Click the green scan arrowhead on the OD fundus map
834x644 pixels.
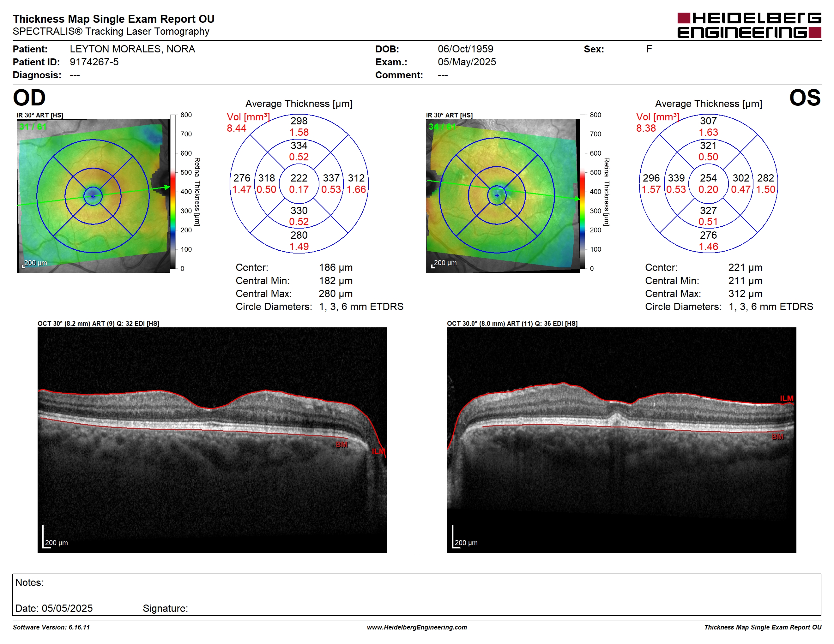[167, 187]
